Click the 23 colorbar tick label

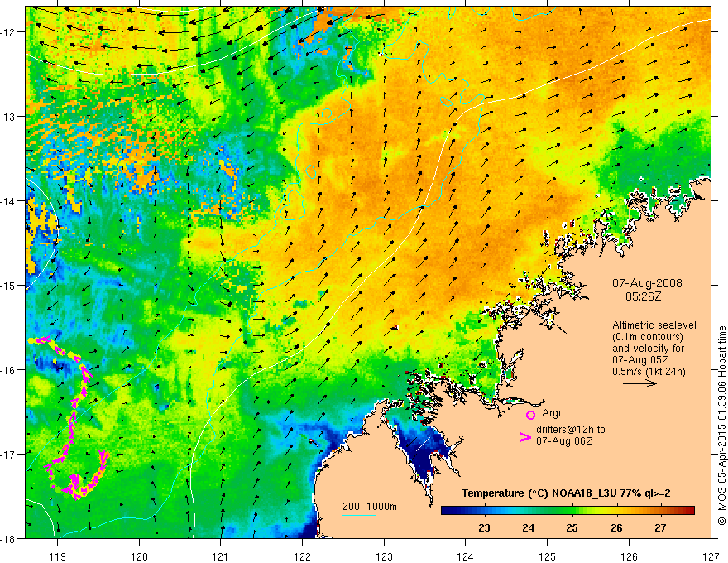[x=484, y=527]
